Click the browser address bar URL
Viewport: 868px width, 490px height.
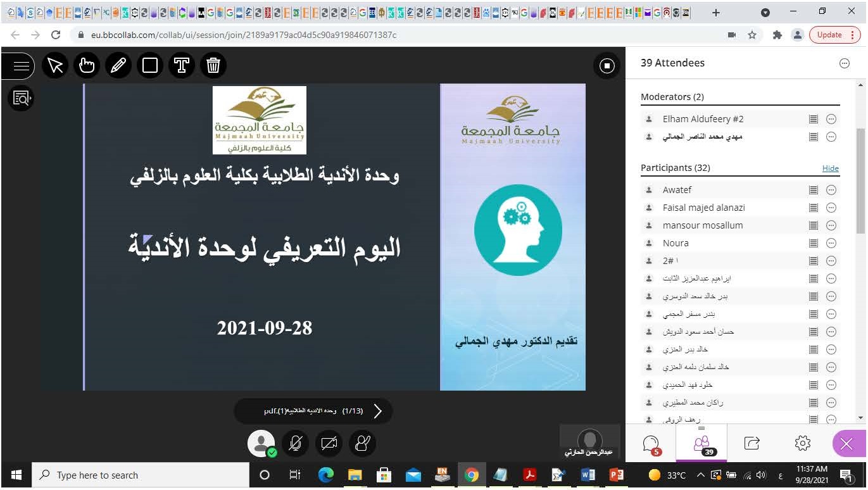coord(244,35)
